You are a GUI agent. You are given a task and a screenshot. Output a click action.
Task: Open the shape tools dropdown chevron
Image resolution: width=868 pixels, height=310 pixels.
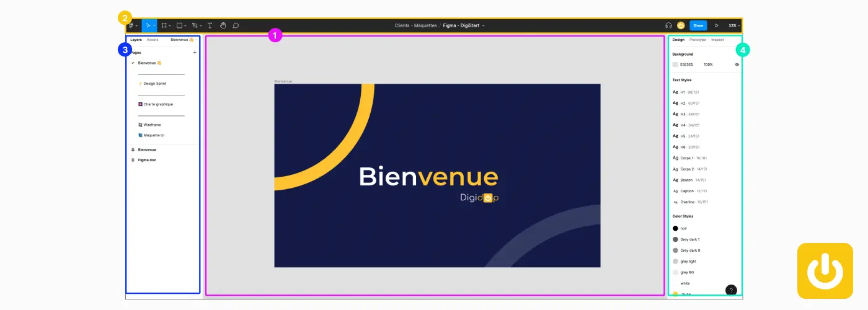tap(186, 26)
